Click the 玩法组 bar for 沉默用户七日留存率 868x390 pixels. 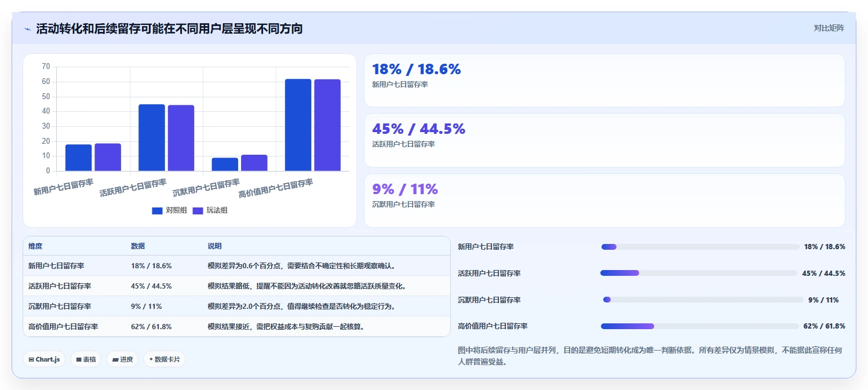tap(254, 163)
